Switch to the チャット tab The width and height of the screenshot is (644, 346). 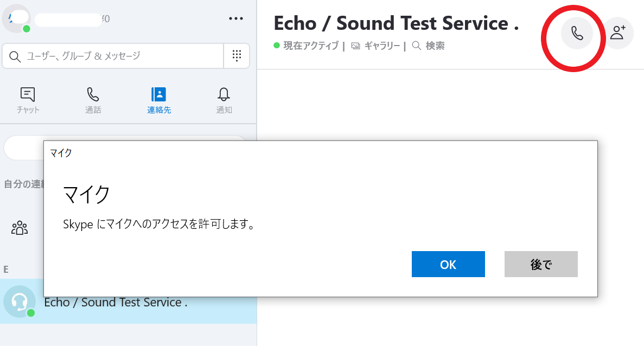28,100
